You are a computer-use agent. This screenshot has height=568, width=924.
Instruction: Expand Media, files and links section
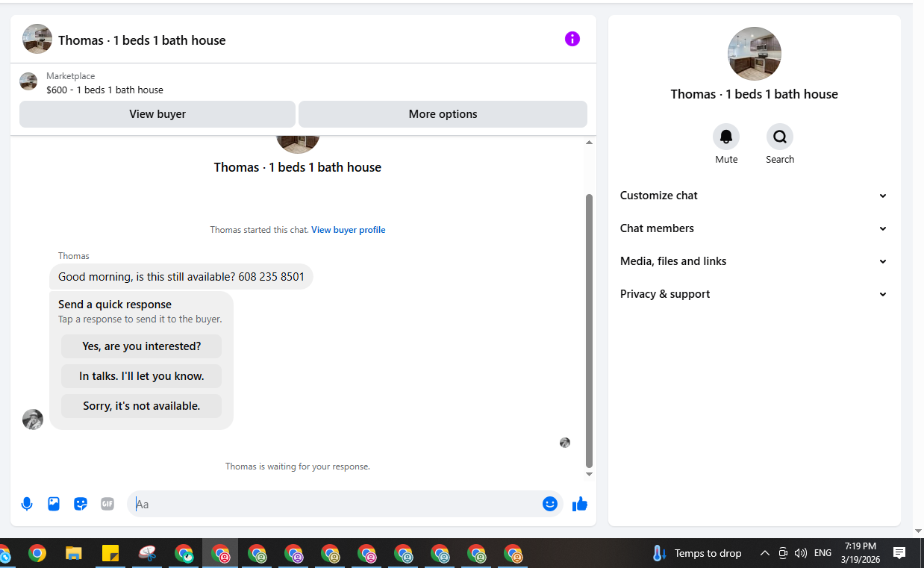pyautogui.click(x=754, y=261)
